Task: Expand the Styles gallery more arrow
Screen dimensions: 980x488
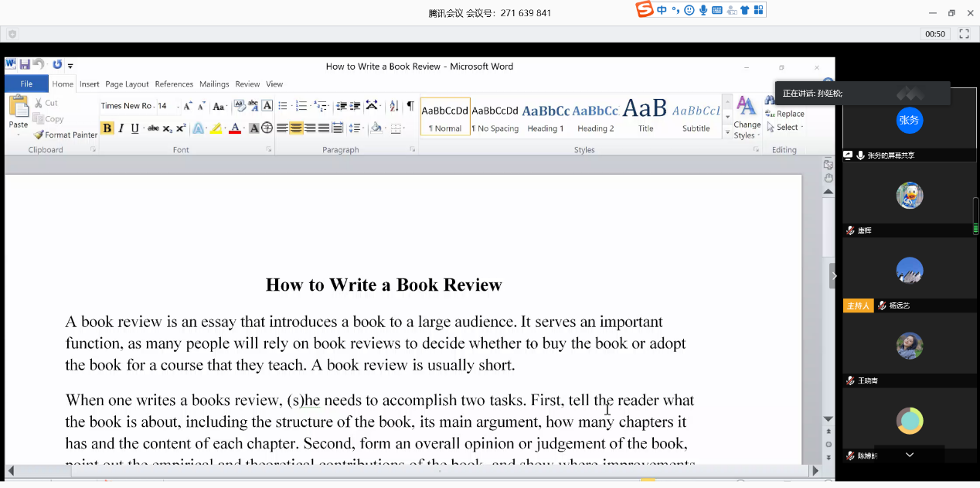Action: [x=727, y=134]
